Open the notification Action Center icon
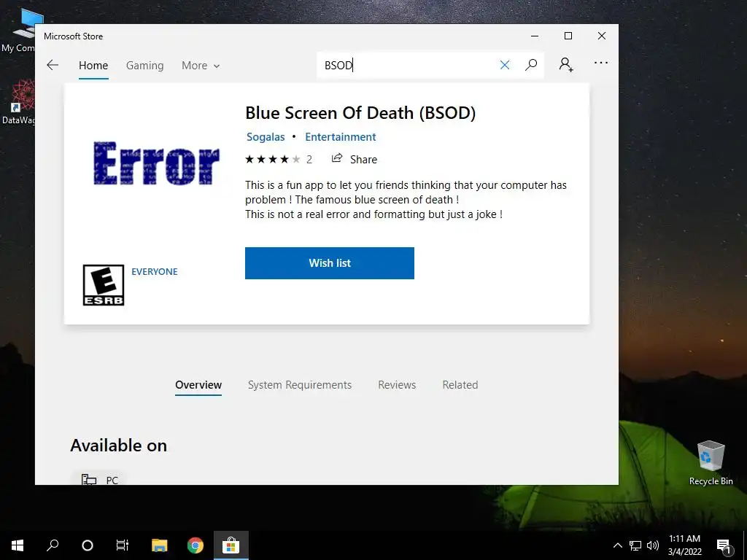747x560 pixels. (x=724, y=545)
